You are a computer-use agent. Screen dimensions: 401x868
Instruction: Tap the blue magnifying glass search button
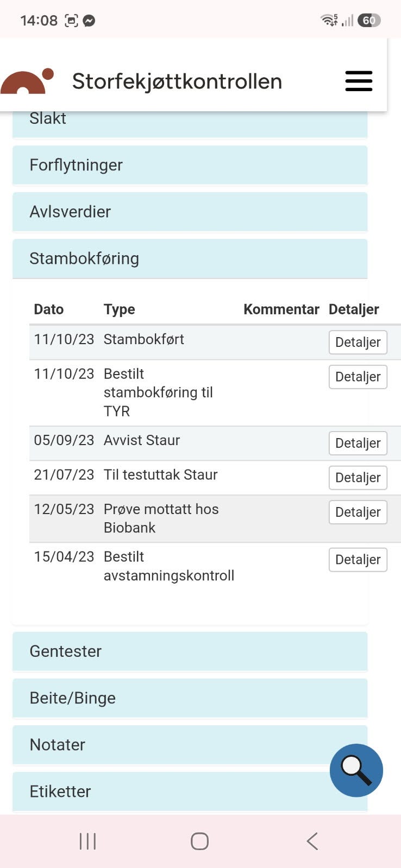[356, 770]
